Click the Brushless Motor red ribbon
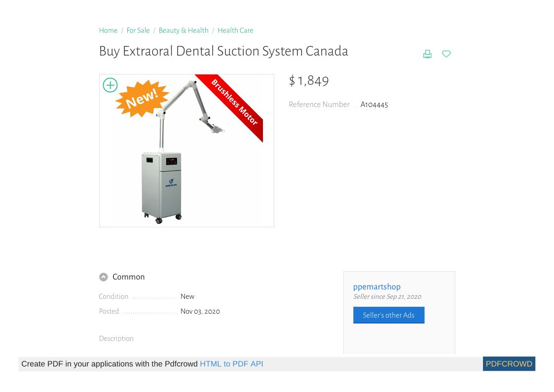This screenshot has width=554, height=392. coord(235,102)
